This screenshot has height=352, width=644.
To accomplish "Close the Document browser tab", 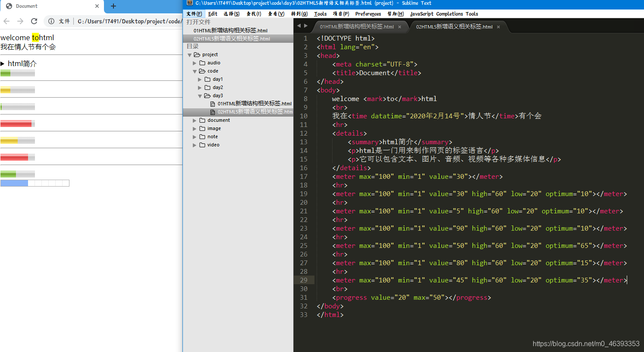I will (97, 6).
